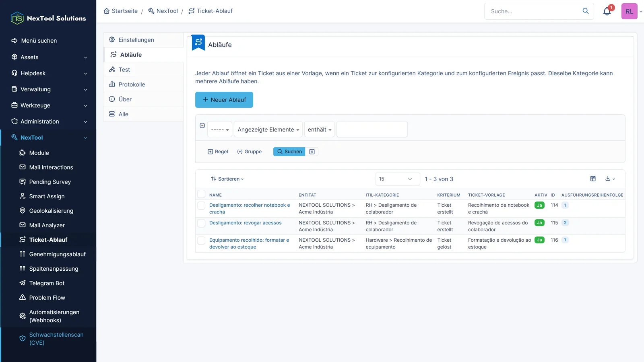The width and height of the screenshot is (644, 362).
Task: Click the Neuer Ablauf button
Action: 224,100
